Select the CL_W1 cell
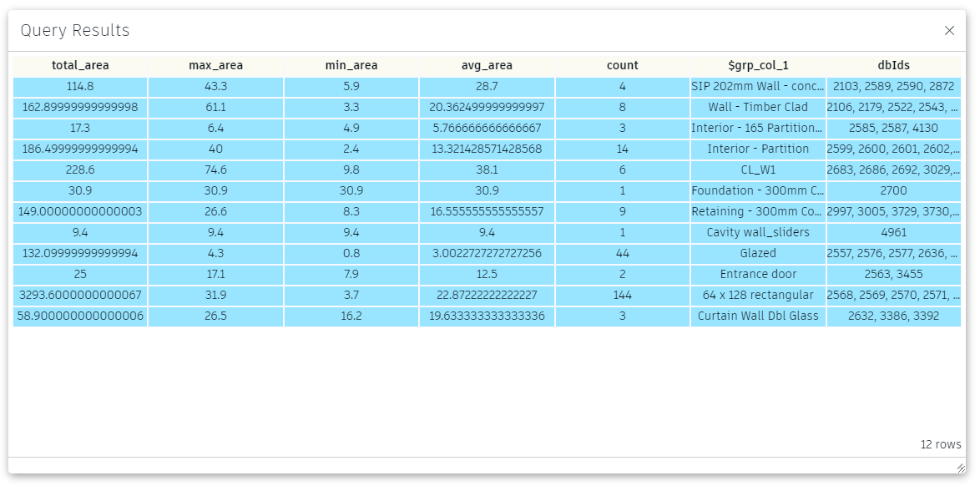Viewport: 980px width, 486px height. 758,170
